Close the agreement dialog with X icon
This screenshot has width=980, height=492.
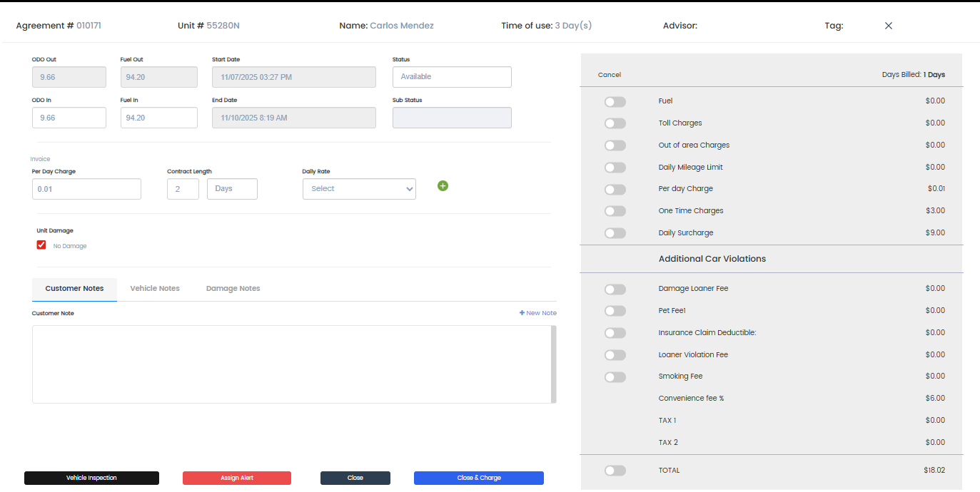coord(889,26)
